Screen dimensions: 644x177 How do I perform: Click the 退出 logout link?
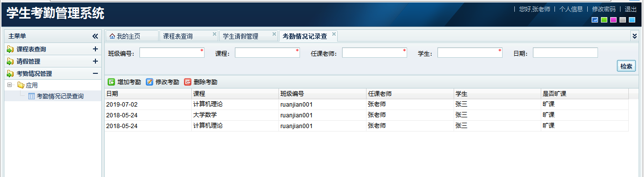[x=631, y=9]
